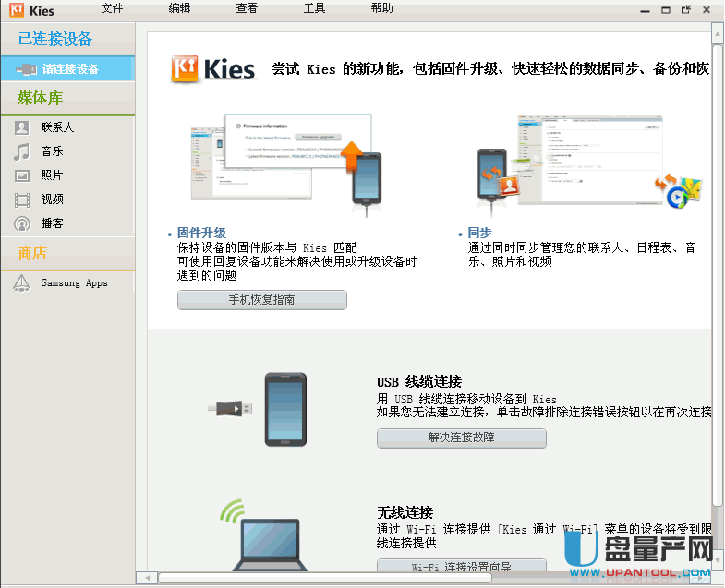Open 照片 in the media library
The image size is (725, 588).
(x=52, y=175)
